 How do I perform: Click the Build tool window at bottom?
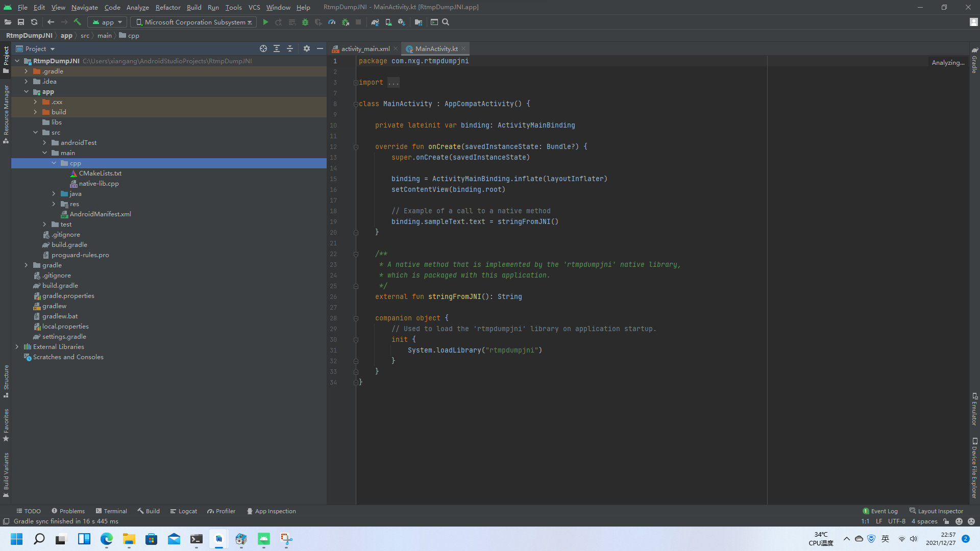tap(148, 511)
